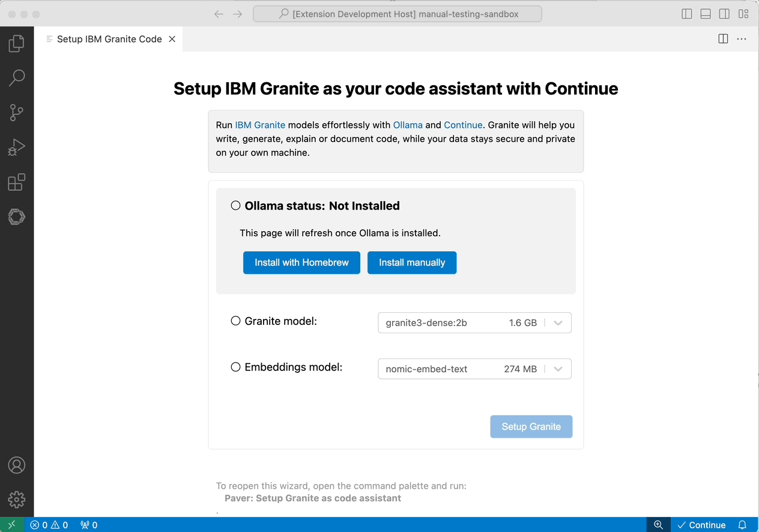Click the Continue status bar item
Viewport: 759px width, 532px height.
click(701, 525)
